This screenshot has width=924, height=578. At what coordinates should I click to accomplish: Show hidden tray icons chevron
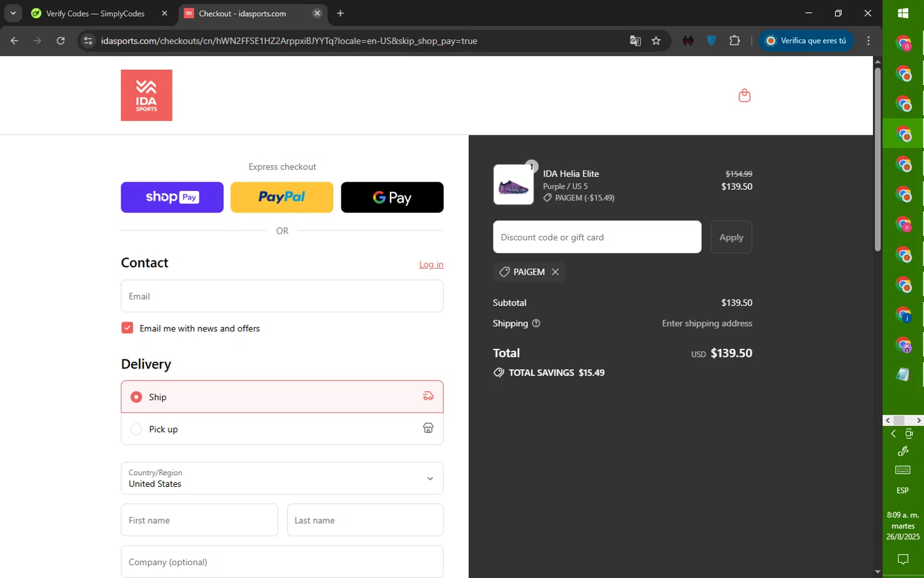[x=893, y=434]
